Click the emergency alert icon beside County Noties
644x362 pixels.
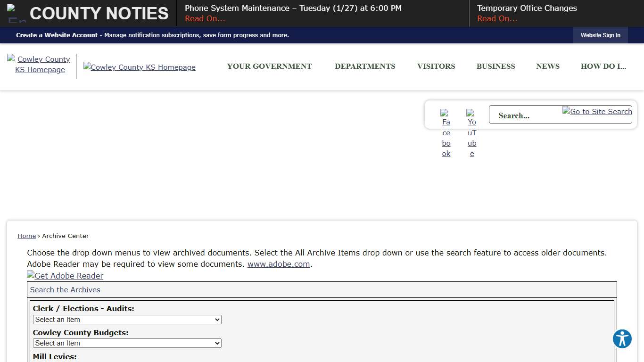coord(17,13)
